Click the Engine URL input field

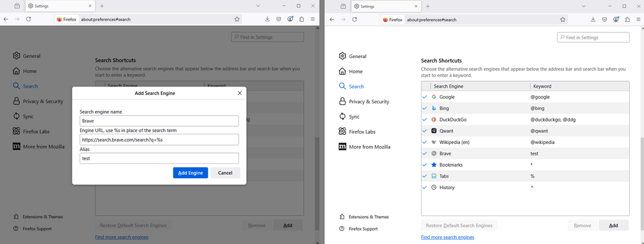coord(159,139)
